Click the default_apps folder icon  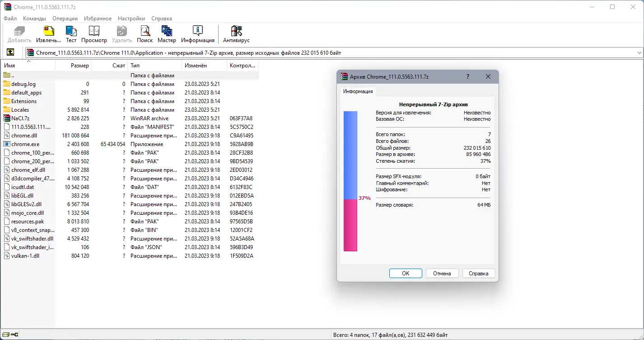tap(7, 92)
